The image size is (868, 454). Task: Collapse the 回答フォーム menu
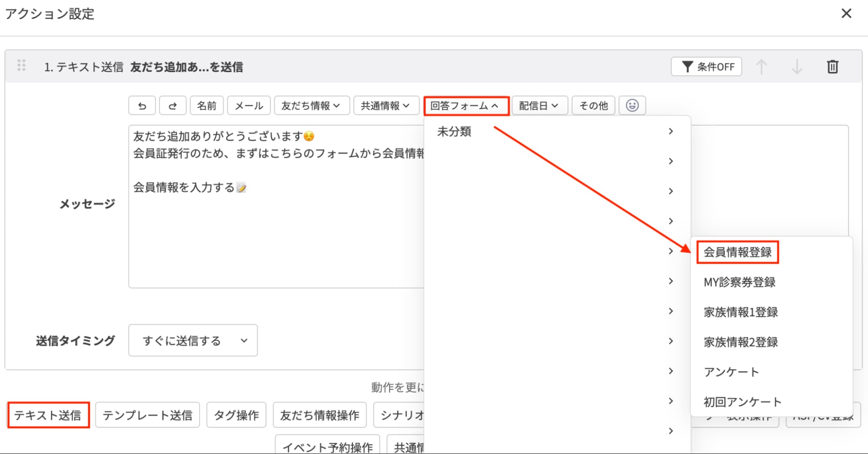tap(466, 105)
